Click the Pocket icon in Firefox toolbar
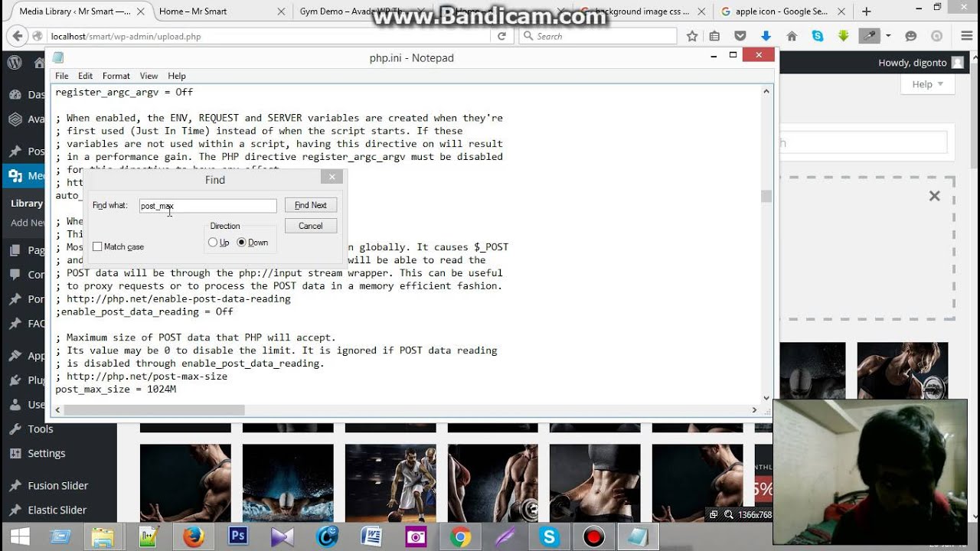 coord(740,36)
